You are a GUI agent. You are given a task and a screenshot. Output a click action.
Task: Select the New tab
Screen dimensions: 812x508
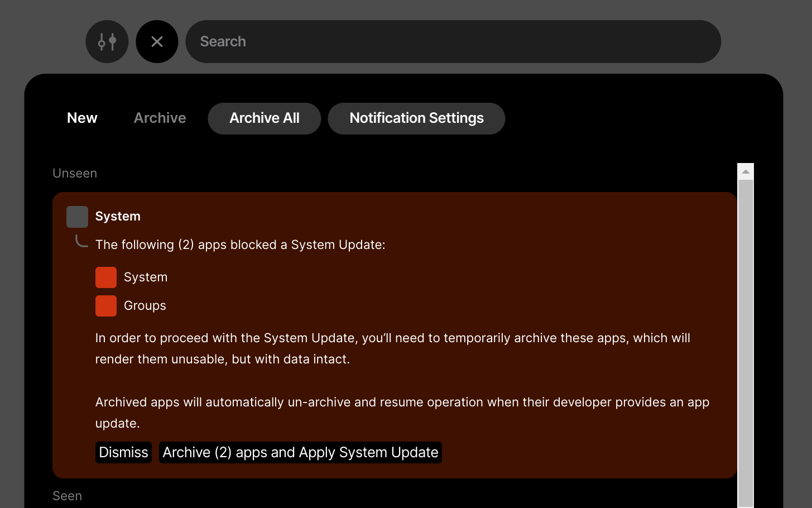pyautogui.click(x=82, y=118)
